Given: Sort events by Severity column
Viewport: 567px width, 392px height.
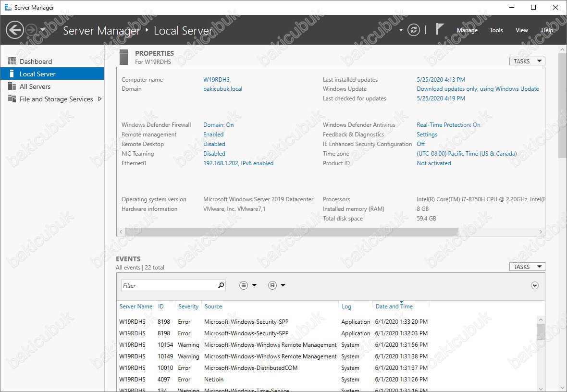Looking at the screenshot, I should tap(188, 306).
